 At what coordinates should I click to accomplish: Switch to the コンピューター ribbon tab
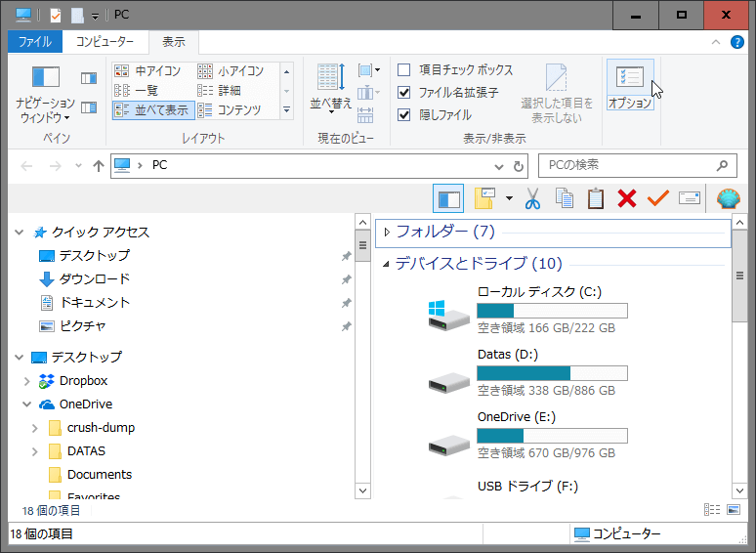coord(105,43)
